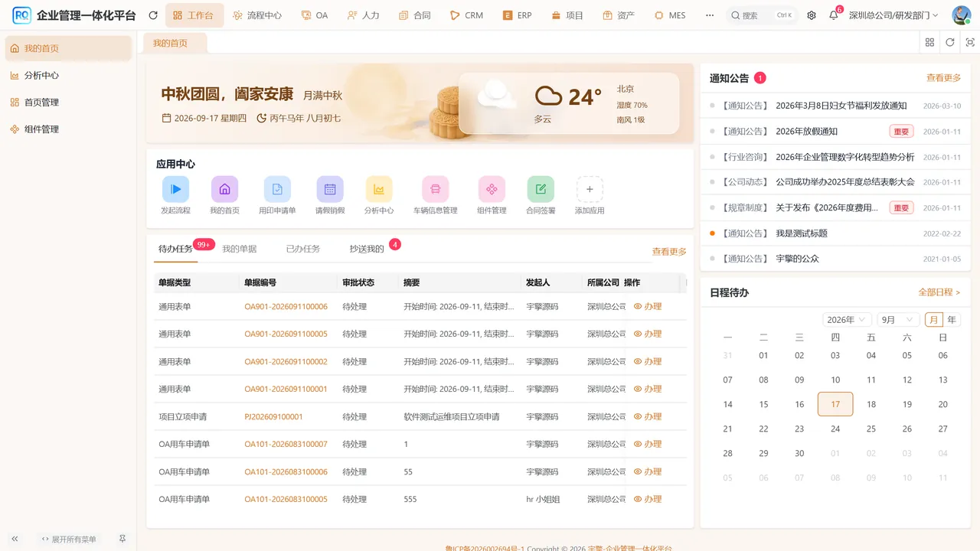Screen dimensions: 980x551
Task: Launch the 发起流程 app icon
Action: (175, 189)
